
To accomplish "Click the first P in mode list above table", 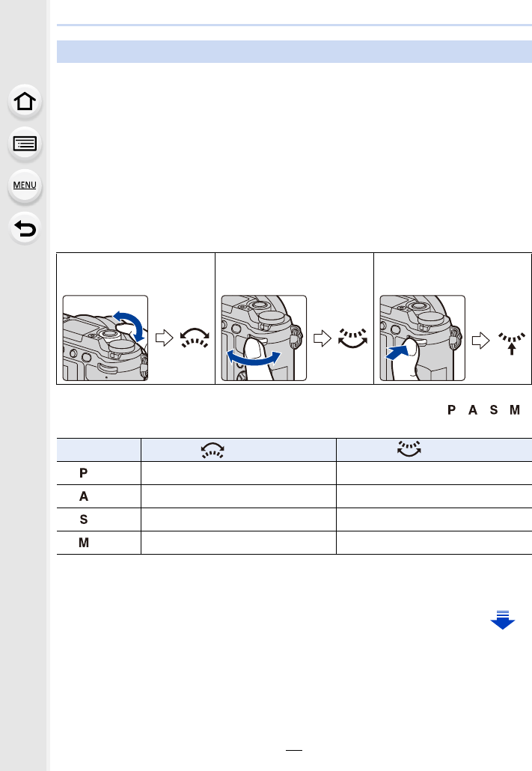I will (x=452, y=411).
